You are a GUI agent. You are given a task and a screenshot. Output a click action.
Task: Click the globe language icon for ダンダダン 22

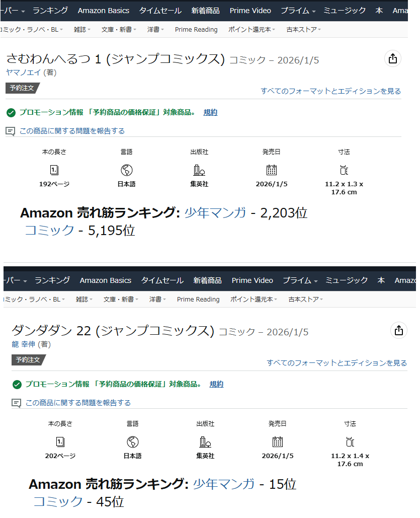coord(133,442)
